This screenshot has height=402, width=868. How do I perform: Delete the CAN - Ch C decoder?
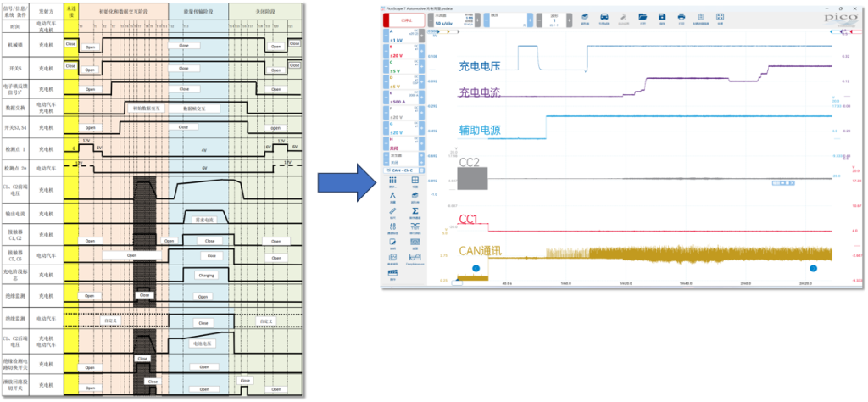pyautogui.click(x=421, y=170)
